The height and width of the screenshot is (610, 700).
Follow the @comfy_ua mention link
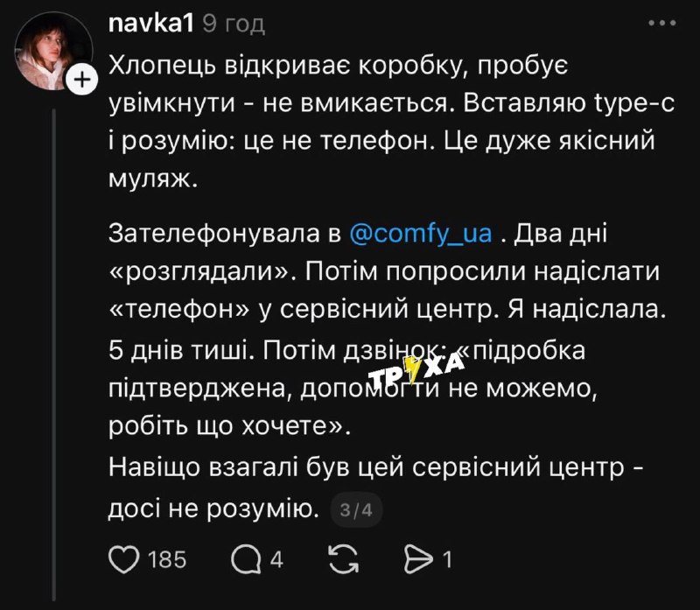pyautogui.click(x=422, y=235)
